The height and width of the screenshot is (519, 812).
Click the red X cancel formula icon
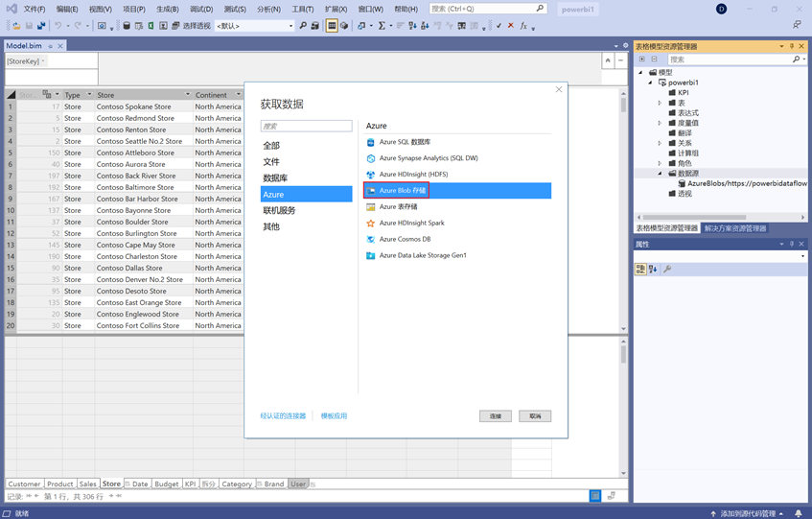[x=511, y=25]
